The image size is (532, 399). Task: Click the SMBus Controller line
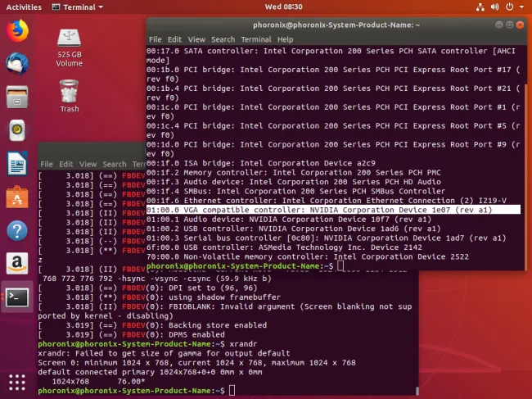coord(295,191)
